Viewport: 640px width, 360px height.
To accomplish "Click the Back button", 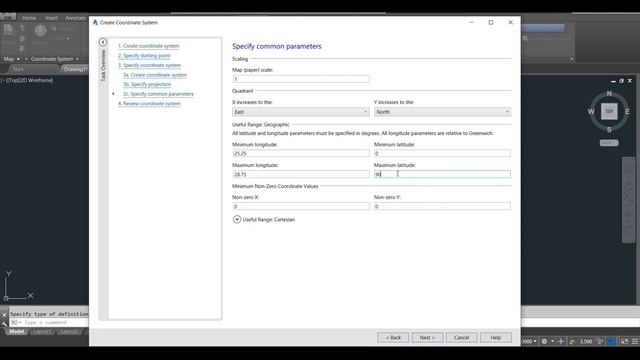I will coord(393,338).
